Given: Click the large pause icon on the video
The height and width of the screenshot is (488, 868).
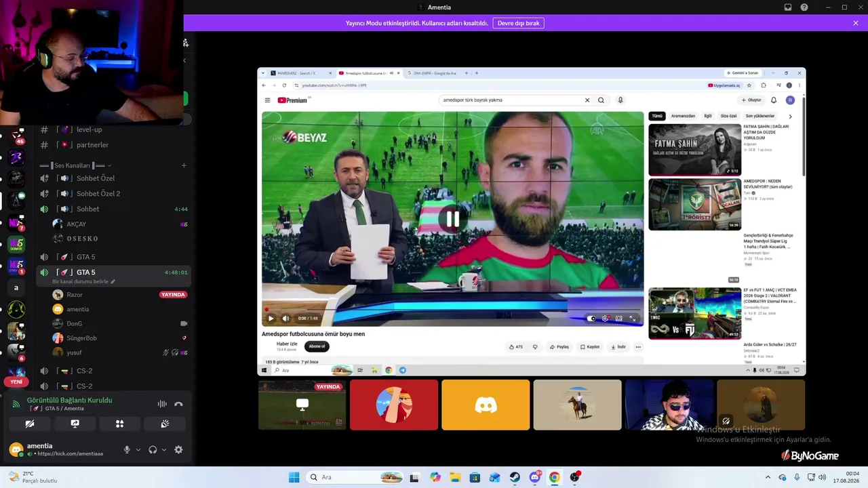Looking at the screenshot, I should click(452, 219).
